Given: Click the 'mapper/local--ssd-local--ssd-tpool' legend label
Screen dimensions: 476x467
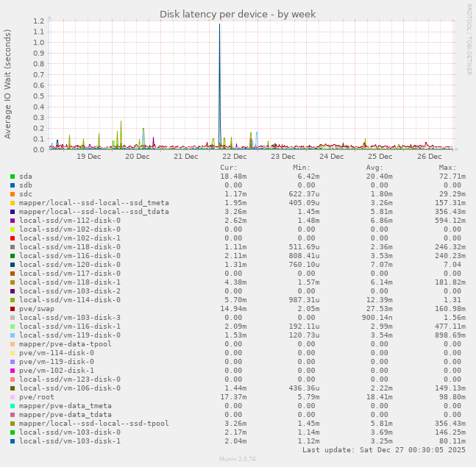Looking at the screenshot, I should tap(94, 424).
